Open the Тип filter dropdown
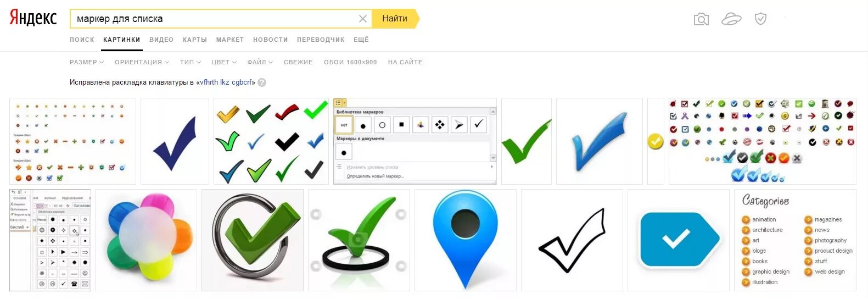 pos(191,62)
